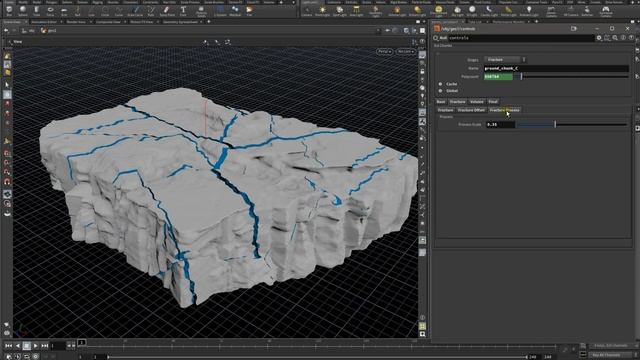
Task: Switch to the Final parameter tab
Action: (493, 102)
